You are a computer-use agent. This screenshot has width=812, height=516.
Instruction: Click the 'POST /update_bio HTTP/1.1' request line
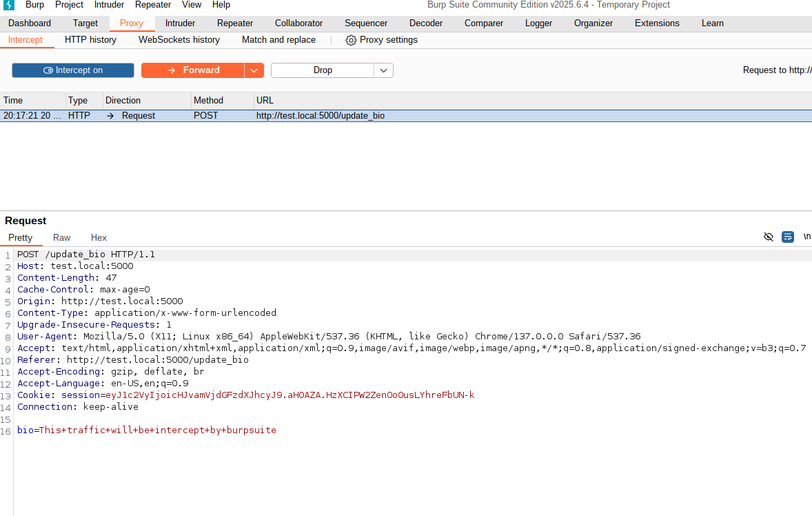[86, 255]
